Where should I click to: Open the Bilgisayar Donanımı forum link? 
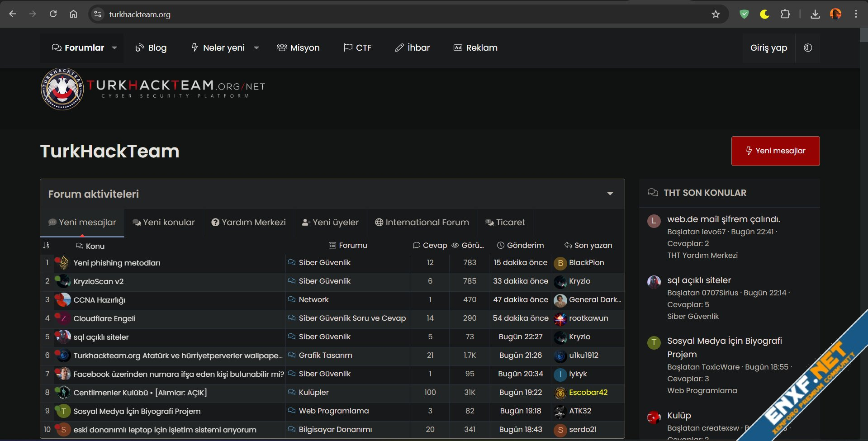[x=335, y=429]
